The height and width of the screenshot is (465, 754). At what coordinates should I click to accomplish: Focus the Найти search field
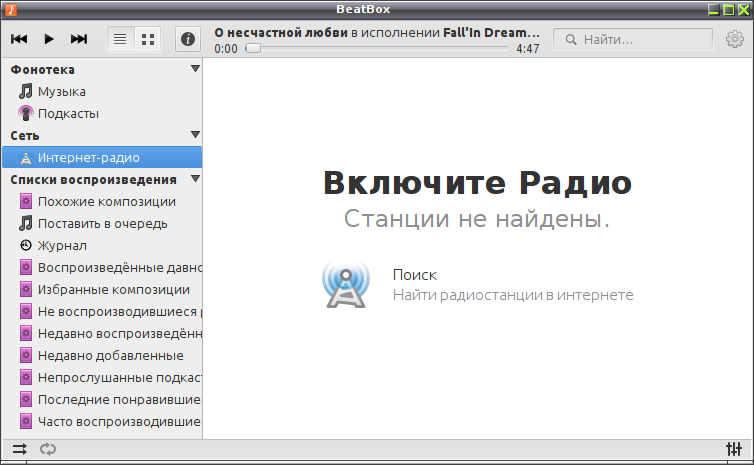[x=633, y=39]
